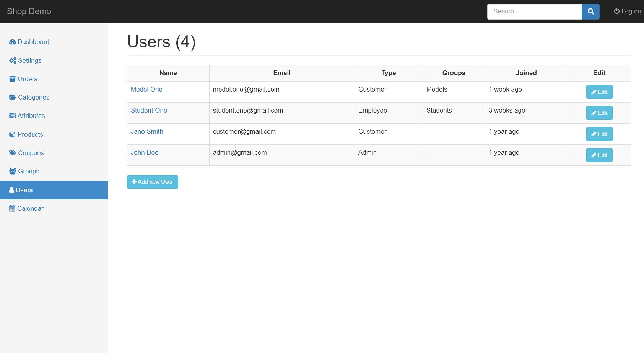Click the magnifier search button
Screen dimensions: 644x353
click(x=590, y=11)
